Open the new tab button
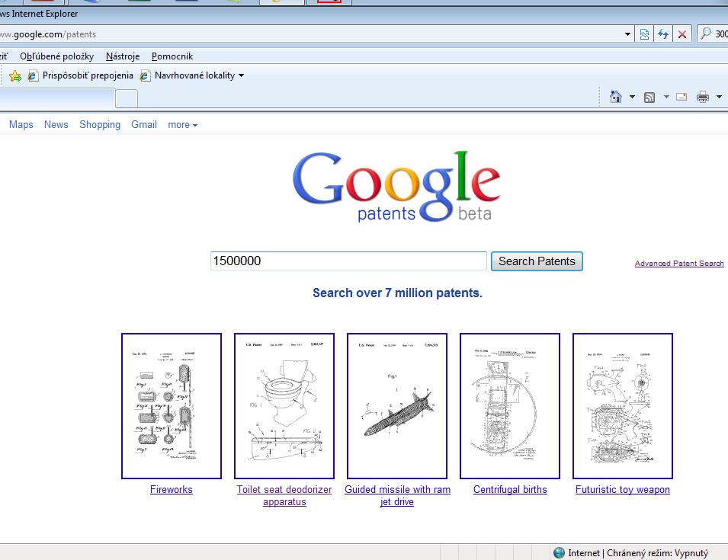The image size is (728, 560). coord(127,98)
